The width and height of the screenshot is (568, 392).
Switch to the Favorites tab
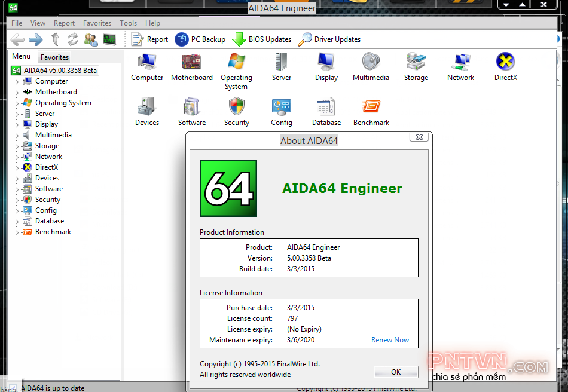pos(54,57)
